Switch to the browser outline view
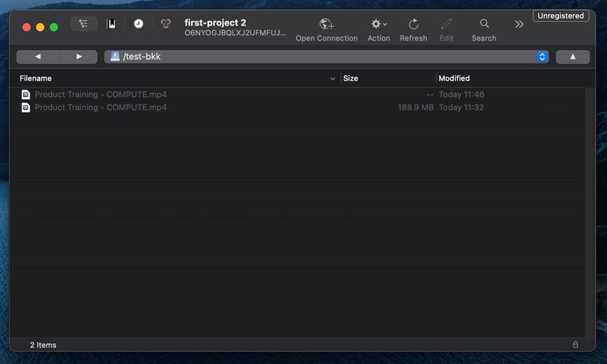Viewport: 607px width, 364px height. coord(84,24)
